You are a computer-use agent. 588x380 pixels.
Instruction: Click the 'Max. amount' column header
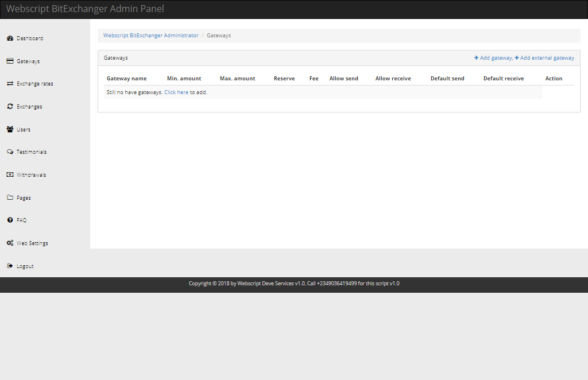coord(237,78)
